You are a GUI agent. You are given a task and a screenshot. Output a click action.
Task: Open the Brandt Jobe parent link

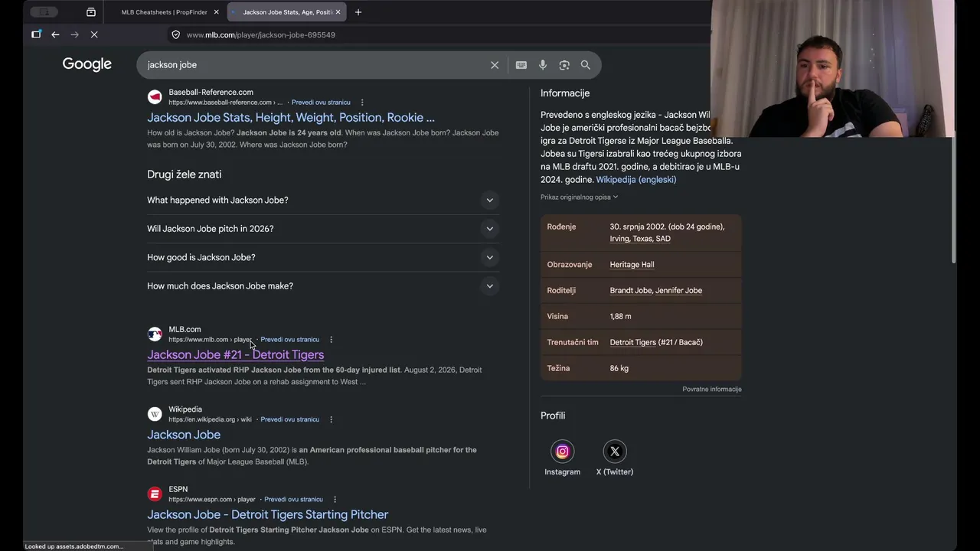631,291
